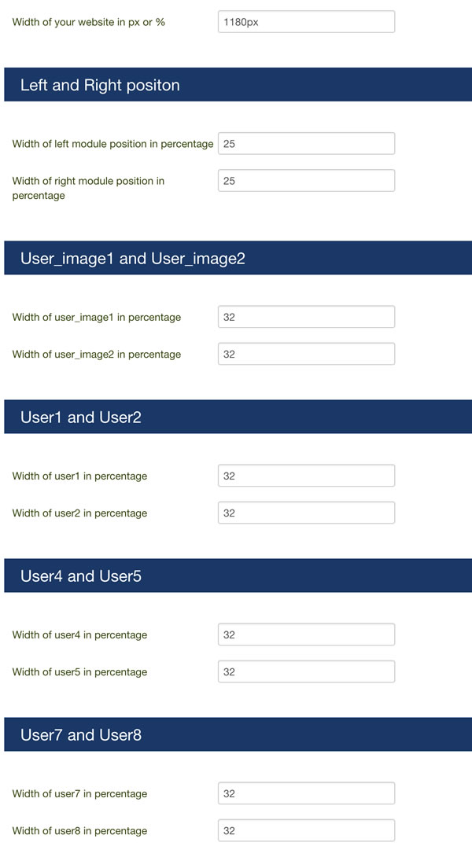Click the user1 width input
The height and width of the screenshot is (868, 472).
(306, 476)
